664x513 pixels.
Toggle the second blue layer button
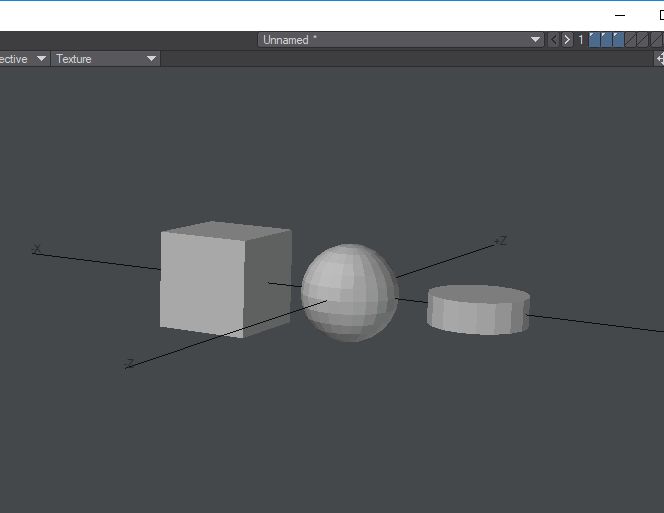[607, 40]
